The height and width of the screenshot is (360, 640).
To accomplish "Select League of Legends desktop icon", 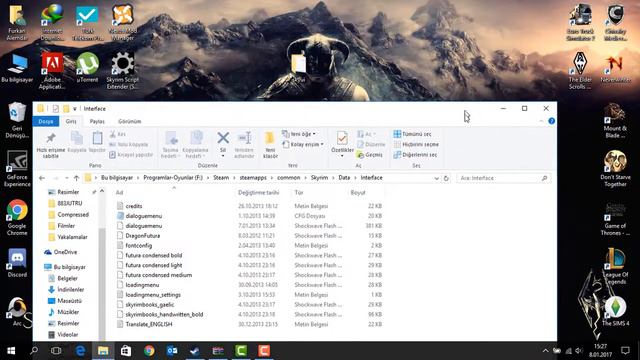I will [x=616, y=266].
